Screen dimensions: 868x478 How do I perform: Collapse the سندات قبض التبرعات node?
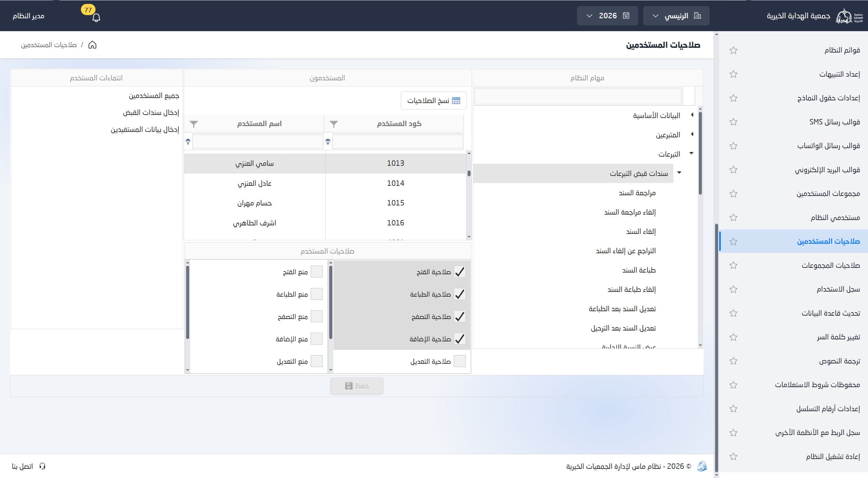(679, 173)
